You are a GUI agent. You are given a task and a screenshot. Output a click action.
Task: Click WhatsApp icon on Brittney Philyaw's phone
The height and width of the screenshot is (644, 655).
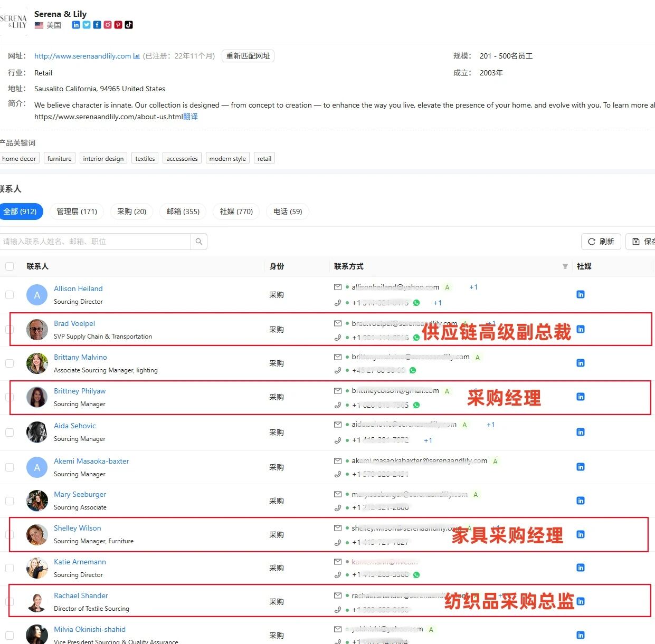point(416,405)
